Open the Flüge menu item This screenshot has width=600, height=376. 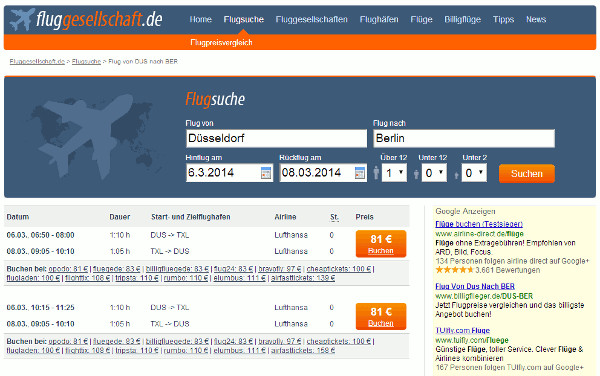[421, 20]
